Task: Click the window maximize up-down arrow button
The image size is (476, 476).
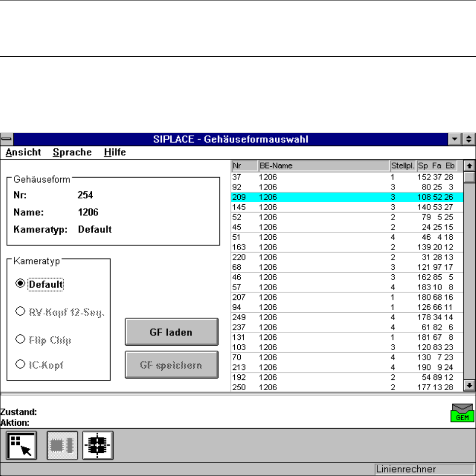Action: point(469,139)
